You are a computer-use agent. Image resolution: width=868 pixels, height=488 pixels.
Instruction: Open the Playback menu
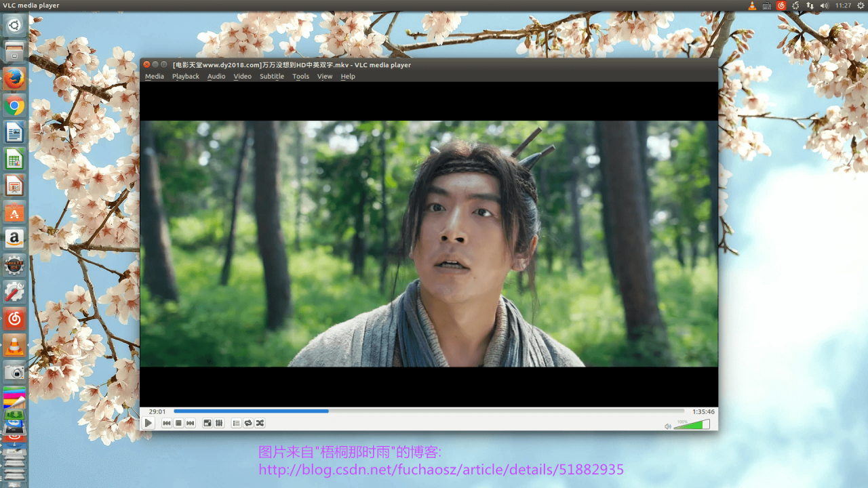[x=186, y=77]
